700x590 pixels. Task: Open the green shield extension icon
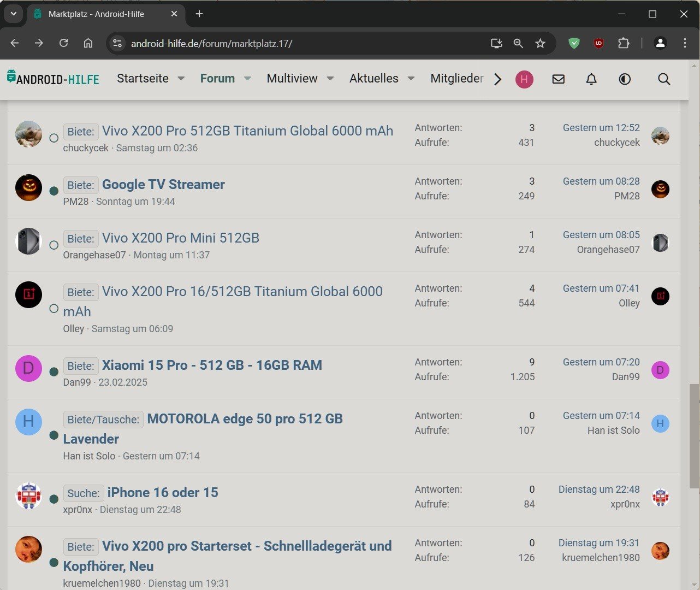click(x=574, y=43)
